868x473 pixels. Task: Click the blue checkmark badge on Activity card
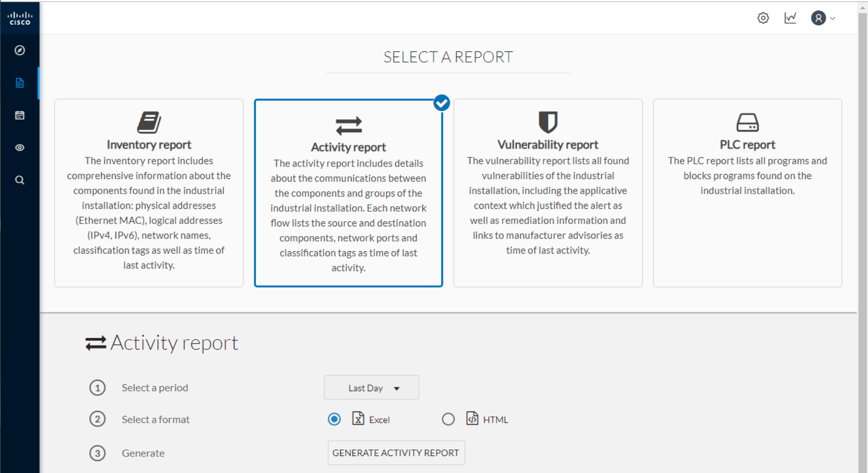(x=442, y=103)
